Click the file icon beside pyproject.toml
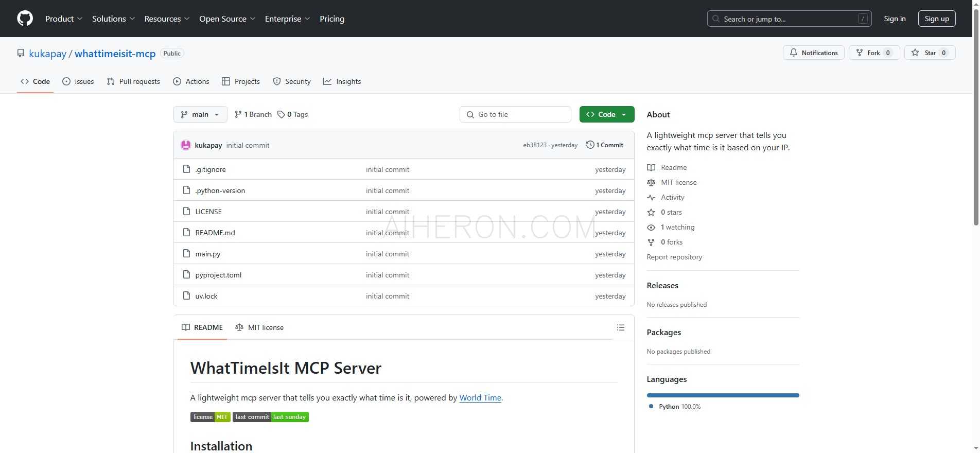 point(187,275)
